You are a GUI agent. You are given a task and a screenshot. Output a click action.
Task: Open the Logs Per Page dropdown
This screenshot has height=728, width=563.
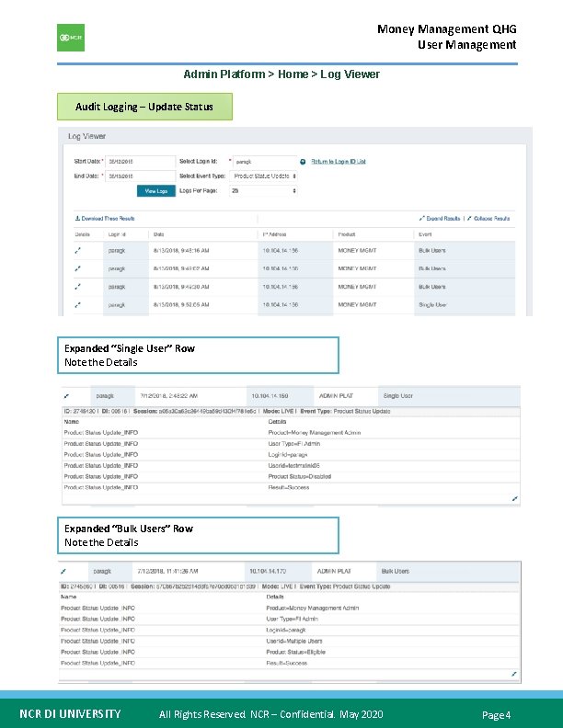264,191
